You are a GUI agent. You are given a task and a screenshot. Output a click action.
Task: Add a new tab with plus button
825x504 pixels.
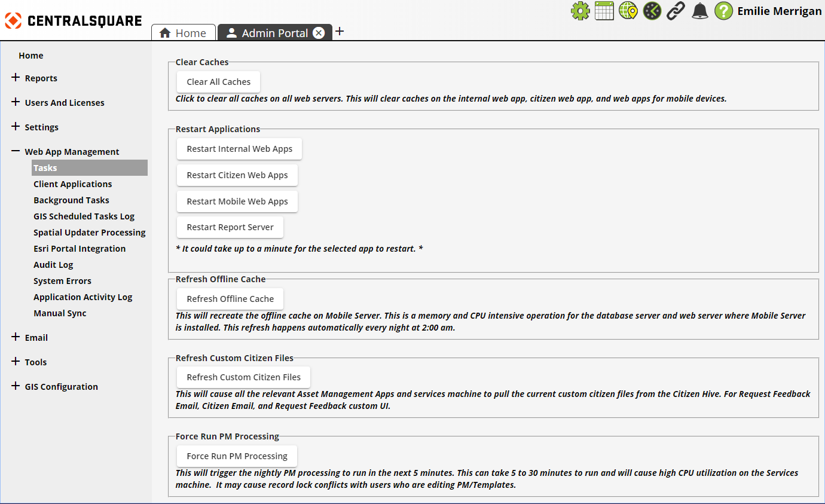click(x=340, y=32)
